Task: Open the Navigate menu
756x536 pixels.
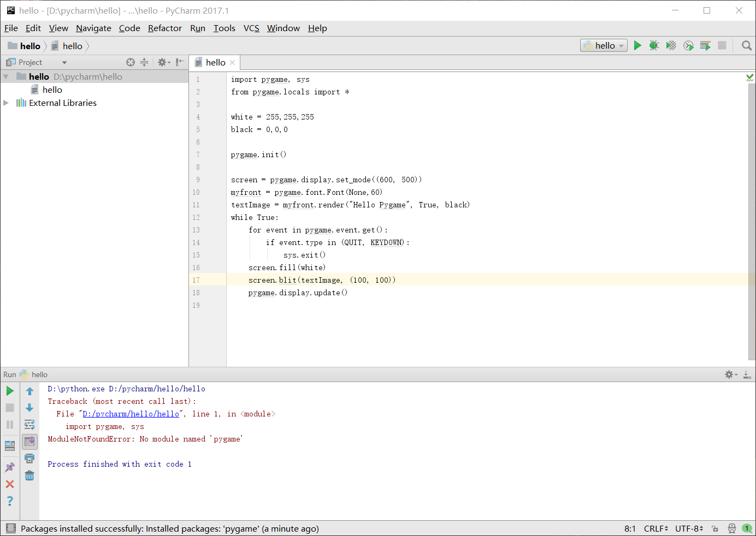Action: click(x=93, y=28)
